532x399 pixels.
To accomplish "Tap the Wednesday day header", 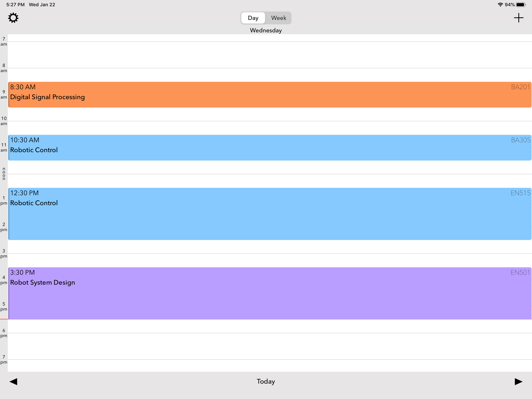I will (x=266, y=30).
